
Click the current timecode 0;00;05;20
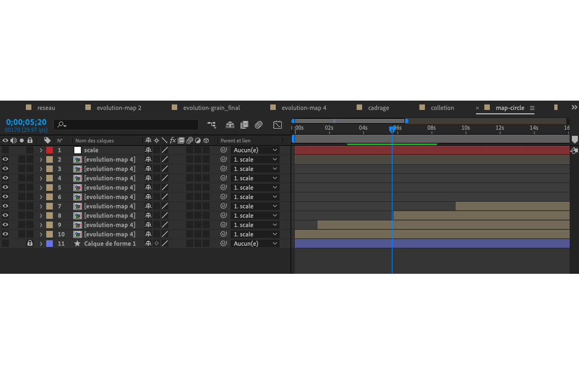(26, 122)
